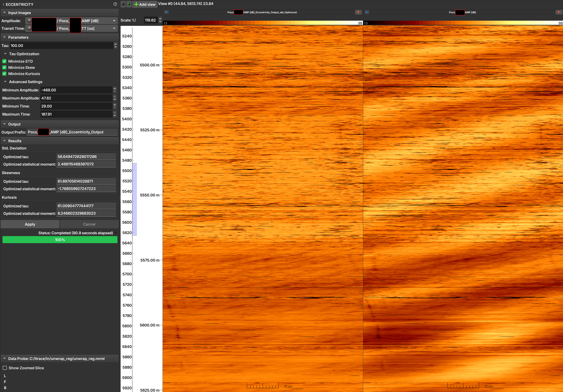Click the Add view button
The height and width of the screenshot is (392, 563).
click(145, 4)
